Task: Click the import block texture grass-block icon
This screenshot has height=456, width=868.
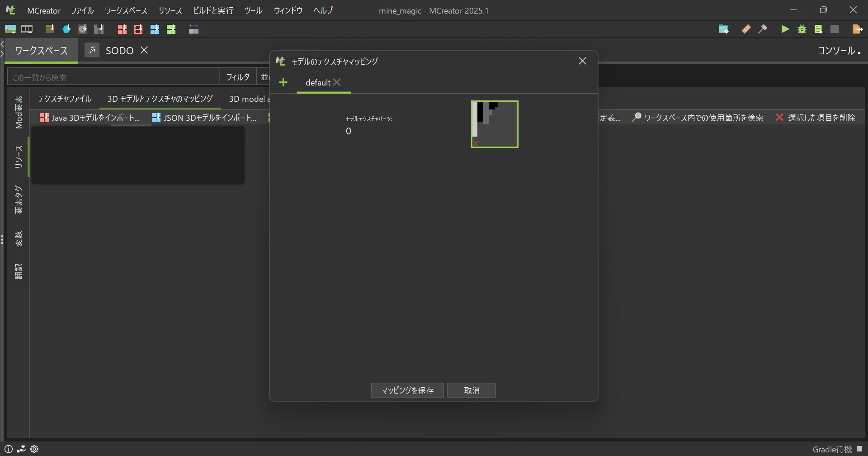Action: tap(50, 29)
